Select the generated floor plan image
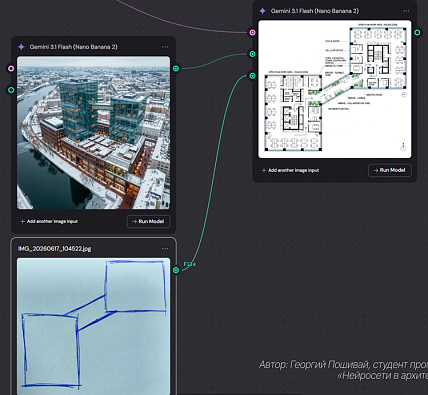 (x=335, y=89)
